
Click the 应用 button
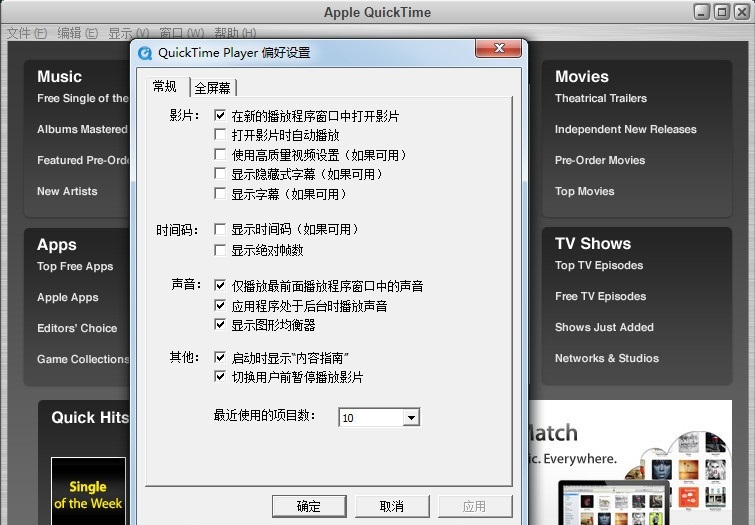(x=475, y=506)
